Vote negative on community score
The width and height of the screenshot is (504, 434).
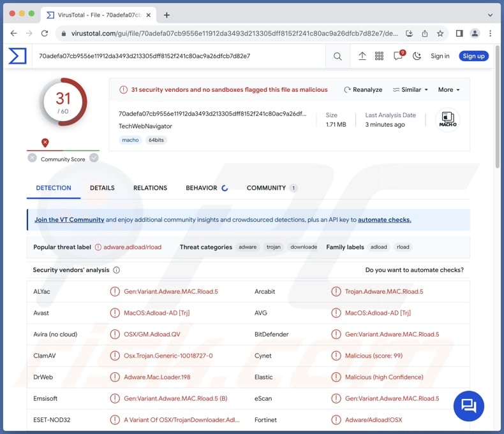pos(32,158)
